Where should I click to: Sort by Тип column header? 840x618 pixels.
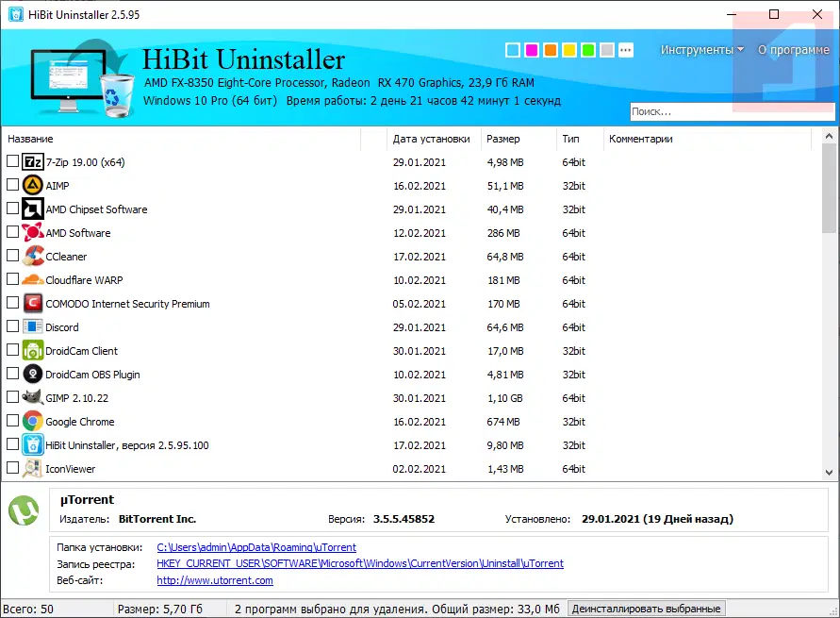(x=580, y=139)
